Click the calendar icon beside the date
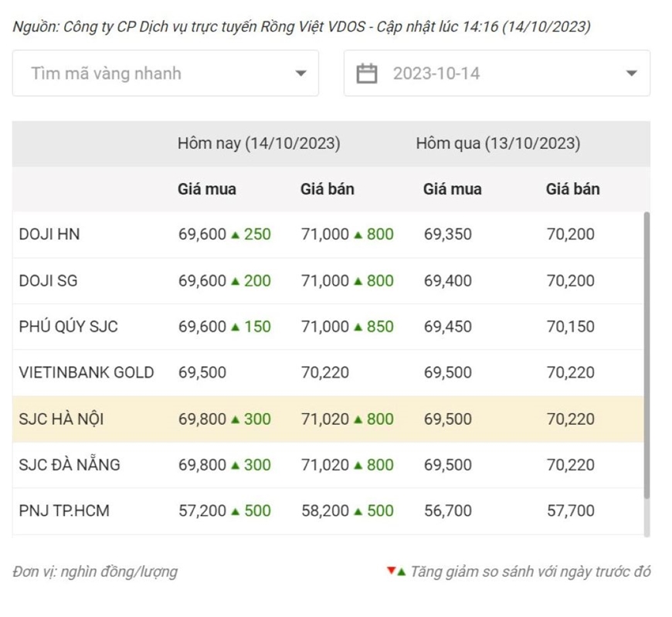 tap(367, 73)
